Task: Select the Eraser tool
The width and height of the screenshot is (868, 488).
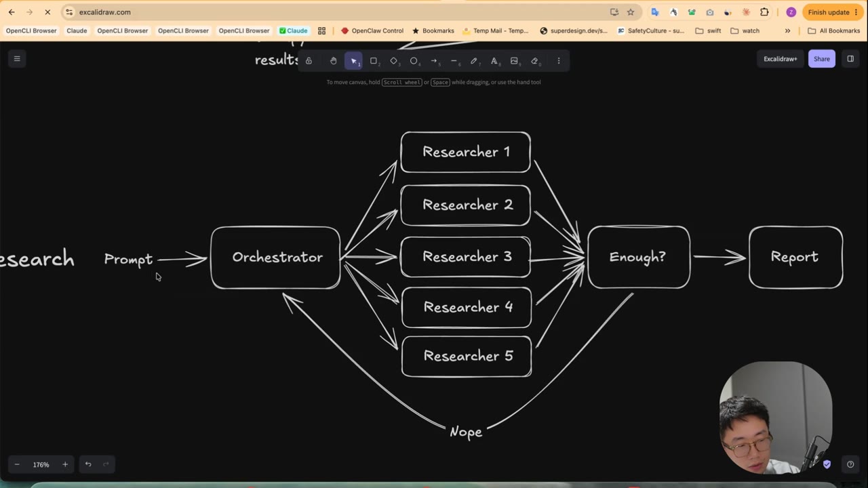Action: pos(534,61)
